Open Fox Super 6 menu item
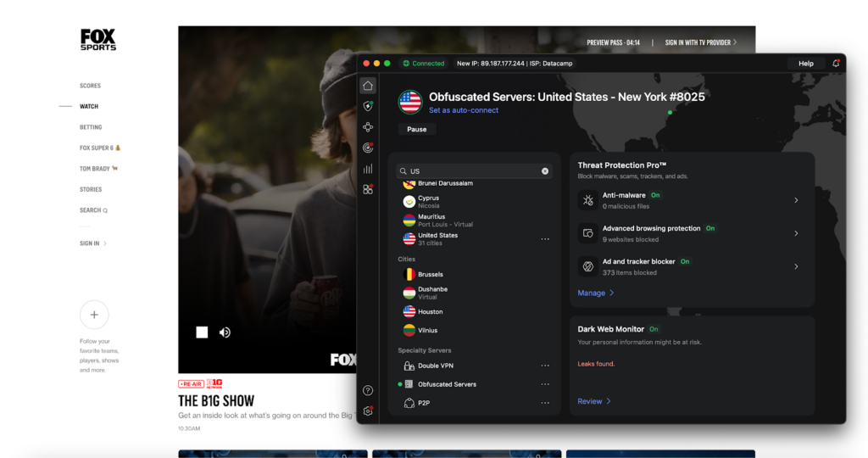868x458 pixels. 100,148
